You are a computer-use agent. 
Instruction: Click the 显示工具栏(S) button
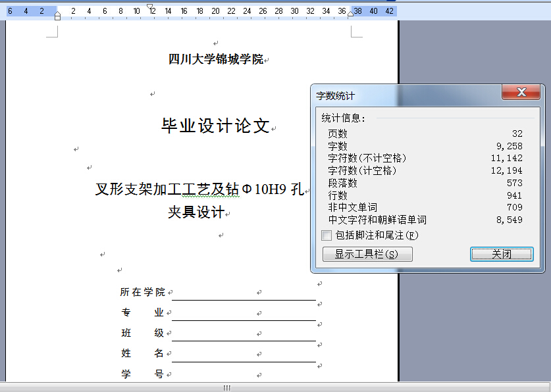coord(367,254)
